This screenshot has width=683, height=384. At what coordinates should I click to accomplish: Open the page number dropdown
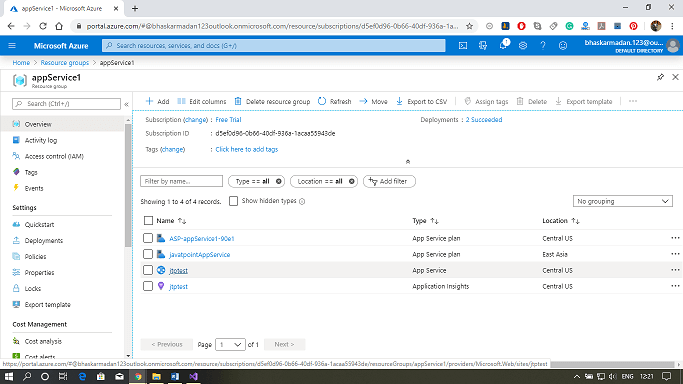(x=230, y=344)
